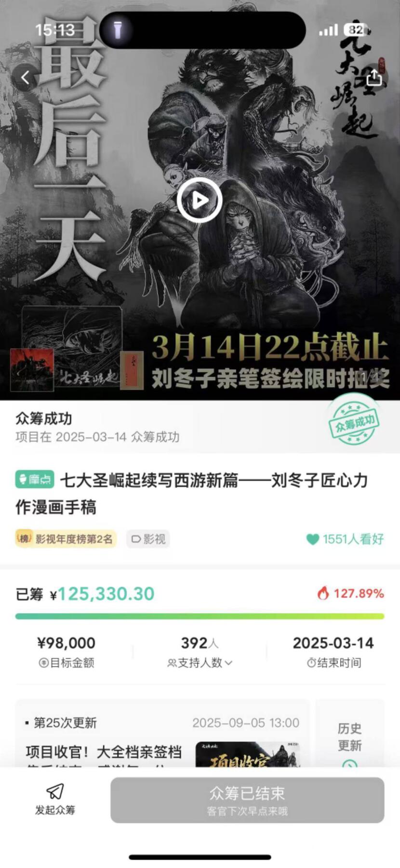This screenshot has height=868, width=400.
Task: Open 影视年度榜第2名 ranking badge
Action: click(x=66, y=539)
